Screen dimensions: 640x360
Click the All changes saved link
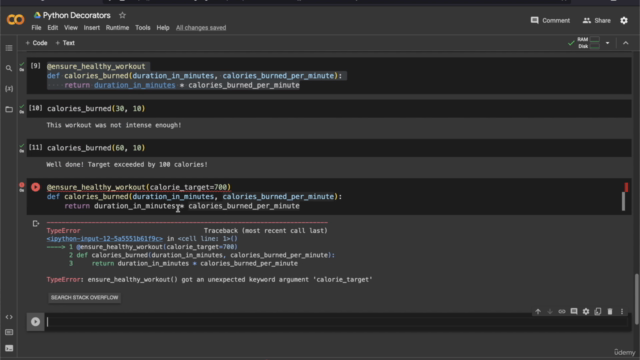tap(201, 28)
